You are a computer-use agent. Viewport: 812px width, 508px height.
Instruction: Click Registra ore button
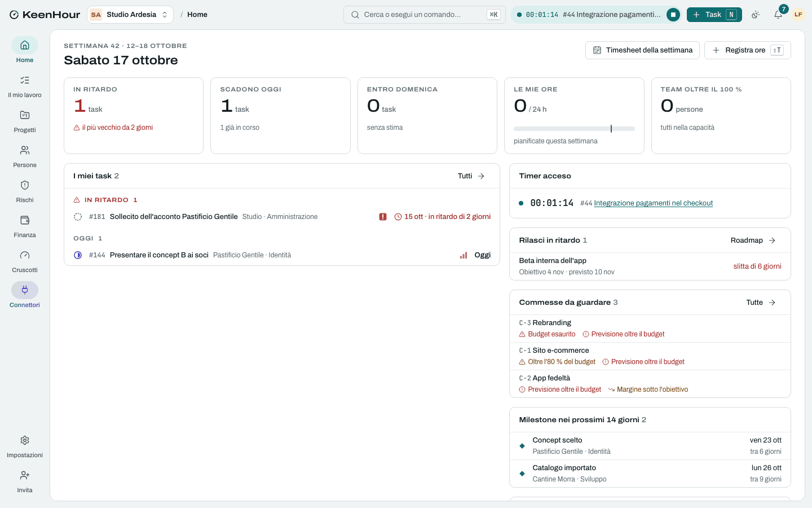pyautogui.click(x=747, y=50)
